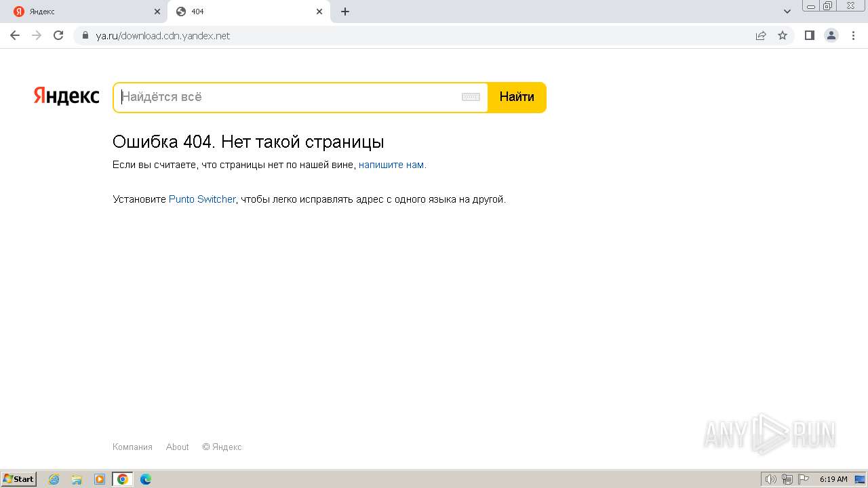Click the Найти search button
The image size is (868, 488).
pyautogui.click(x=517, y=97)
